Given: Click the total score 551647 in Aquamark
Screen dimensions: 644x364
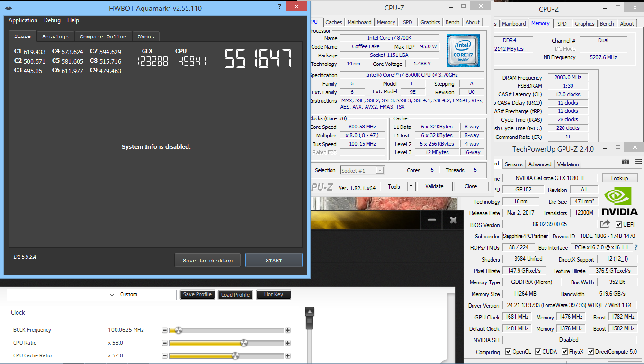Looking at the screenshot, I should tap(258, 58).
